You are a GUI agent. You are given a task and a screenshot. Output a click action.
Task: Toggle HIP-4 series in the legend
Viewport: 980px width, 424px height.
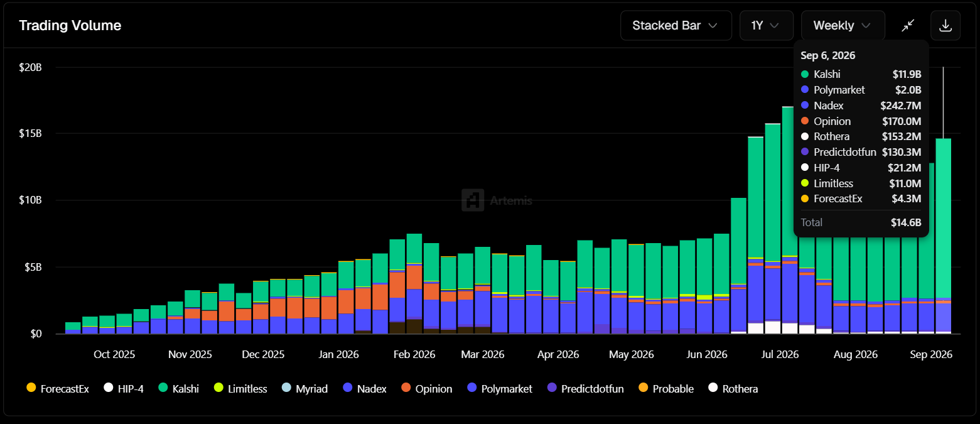(124, 389)
